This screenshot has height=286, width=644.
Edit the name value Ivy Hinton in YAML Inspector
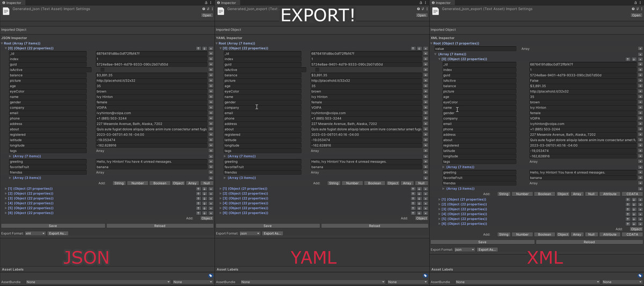point(366,97)
